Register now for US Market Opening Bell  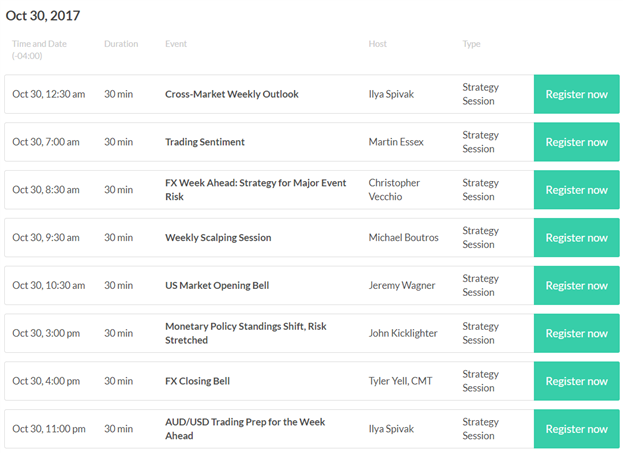click(576, 286)
